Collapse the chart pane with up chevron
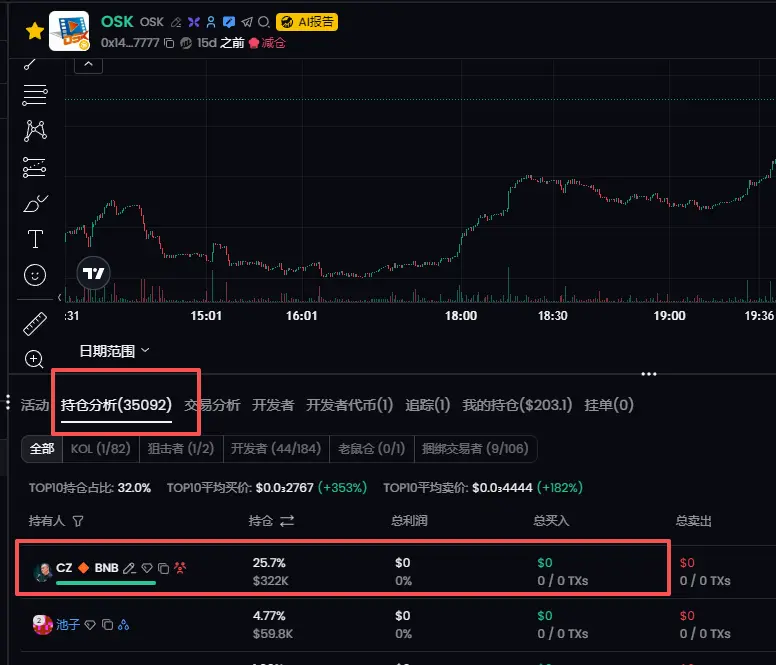 coord(89,65)
